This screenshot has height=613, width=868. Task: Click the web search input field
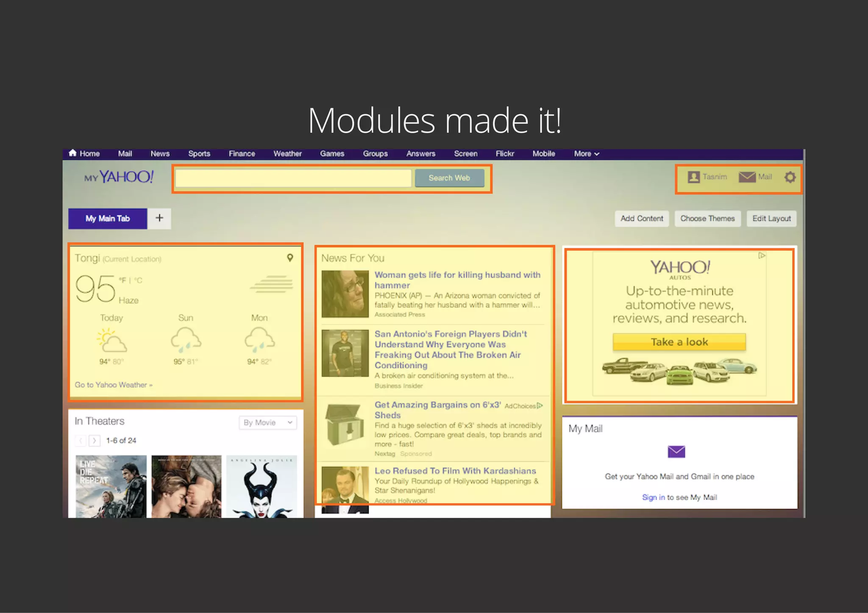click(293, 178)
